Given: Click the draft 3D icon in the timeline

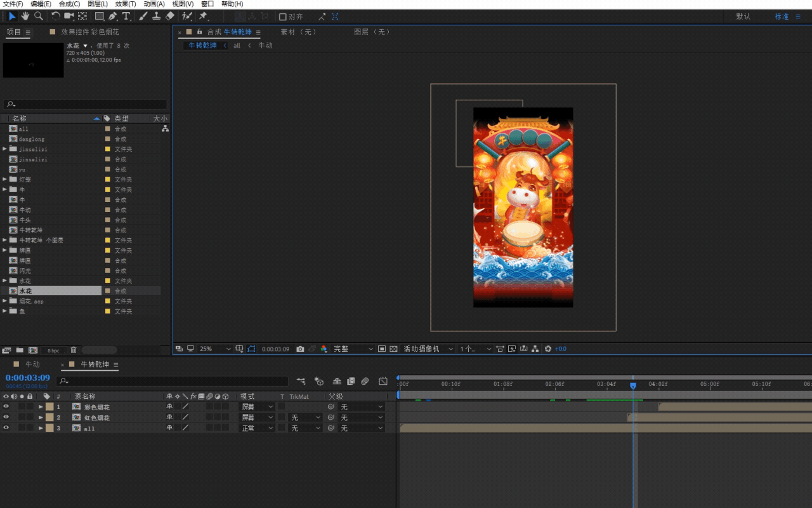Looking at the screenshot, I should [319, 382].
